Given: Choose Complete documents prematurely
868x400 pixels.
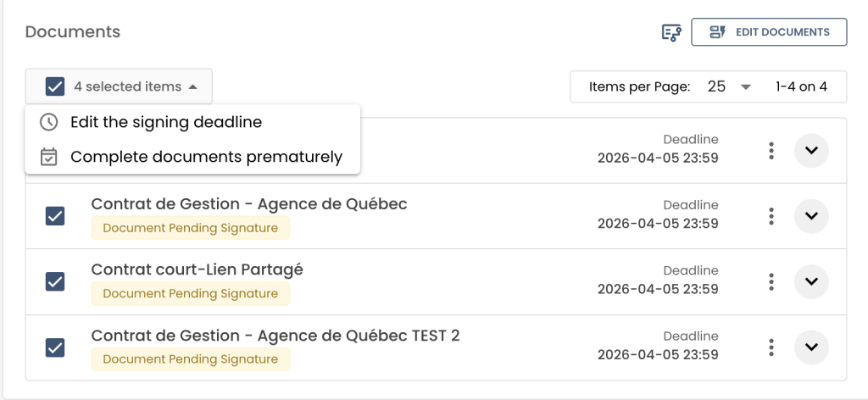Looking at the screenshot, I should click(x=206, y=157).
